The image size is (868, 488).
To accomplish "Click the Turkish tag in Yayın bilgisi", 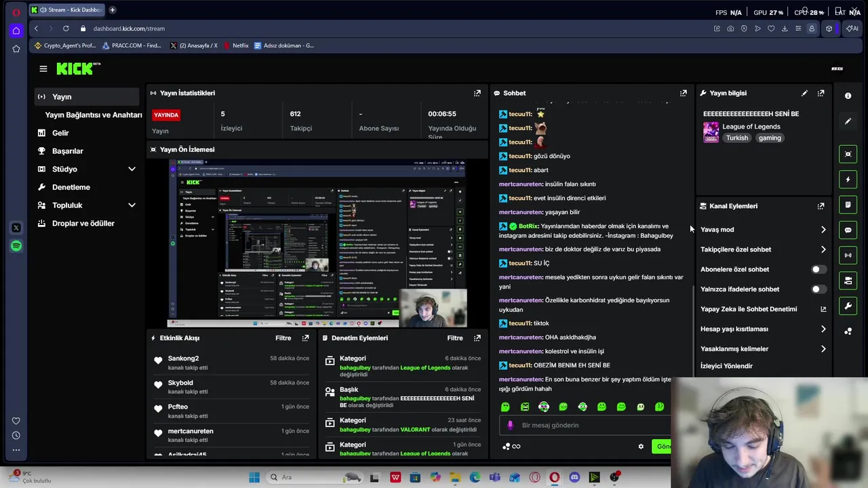I will 737,138.
